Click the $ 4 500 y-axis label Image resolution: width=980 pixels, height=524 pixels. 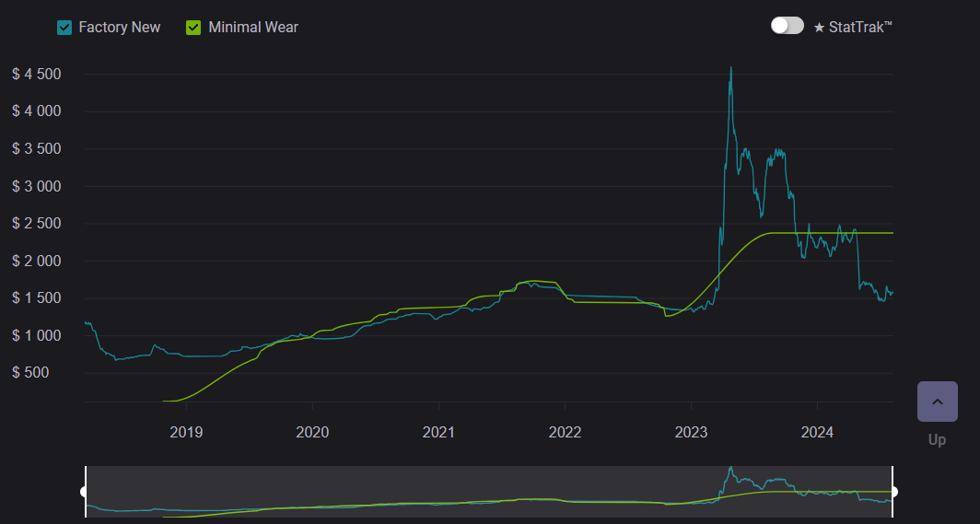click(x=37, y=75)
